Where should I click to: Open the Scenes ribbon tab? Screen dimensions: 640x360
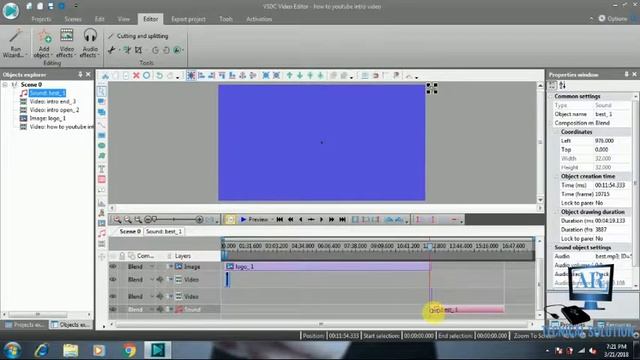(x=73, y=19)
